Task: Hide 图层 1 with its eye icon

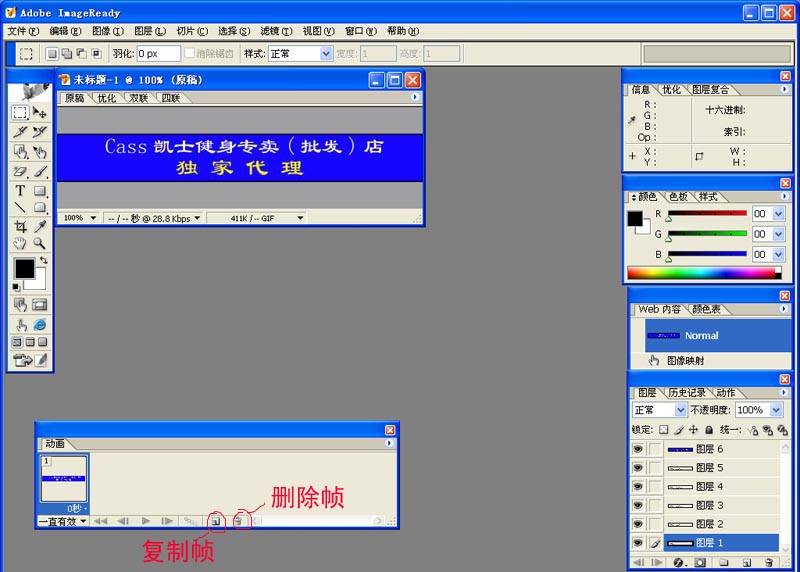Action: [638, 543]
